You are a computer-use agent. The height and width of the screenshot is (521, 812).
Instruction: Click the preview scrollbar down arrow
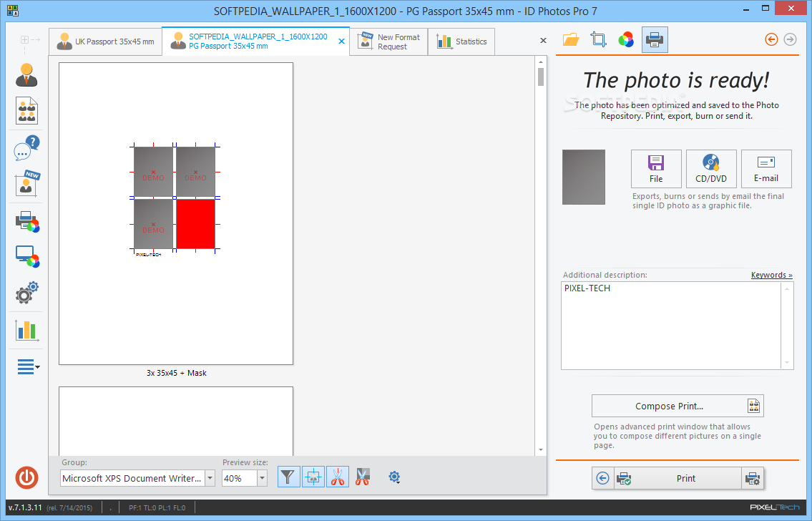tap(541, 449)
